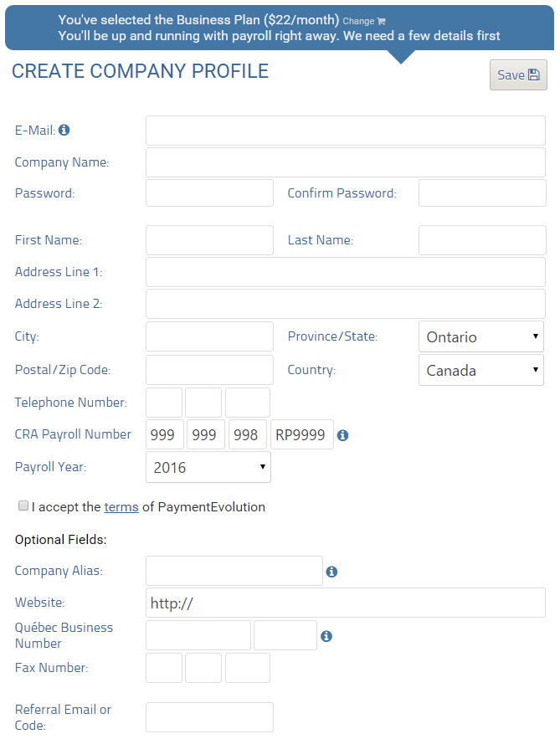Click the Website field containing http://
Viewport: 560px width, 739px height.
tap(345, 603)
